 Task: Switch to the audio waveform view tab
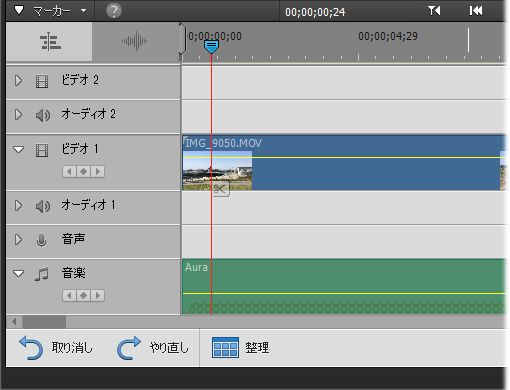(x=135, y=41)
